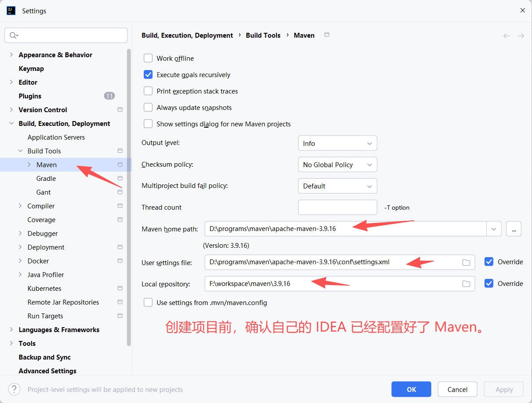Click the IntelliJ IDEA logo in title bar
The width and height of the screenshot is (532, 403).
(x=11, y=11)
